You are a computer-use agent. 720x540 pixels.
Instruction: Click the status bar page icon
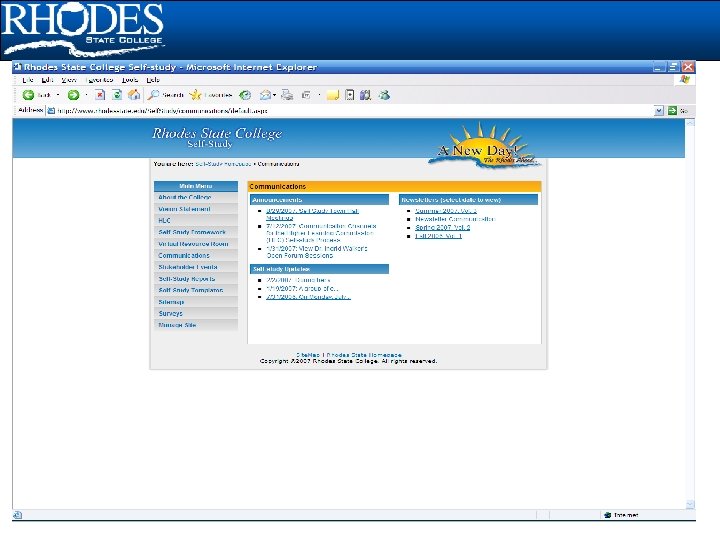[x=17, y=515]
